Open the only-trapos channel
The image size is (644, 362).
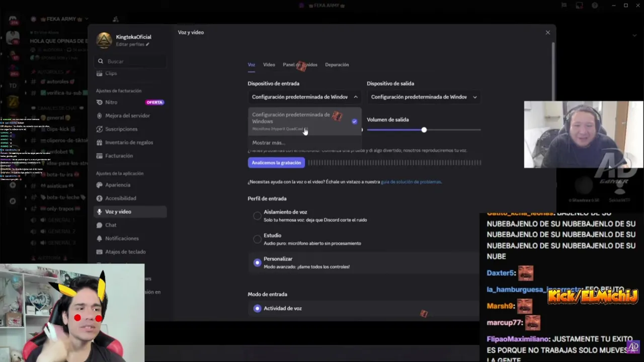pyautogui.click(x=59, y=209)
